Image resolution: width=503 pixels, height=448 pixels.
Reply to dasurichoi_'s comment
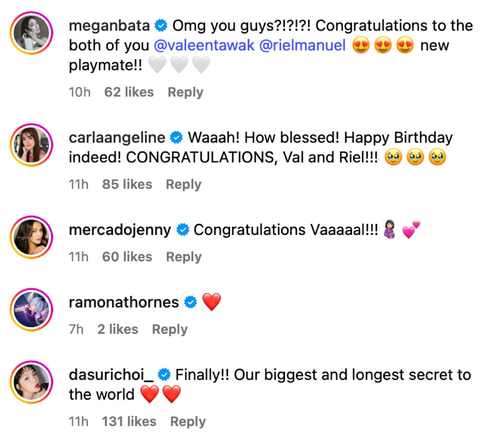tap(188, 422)
